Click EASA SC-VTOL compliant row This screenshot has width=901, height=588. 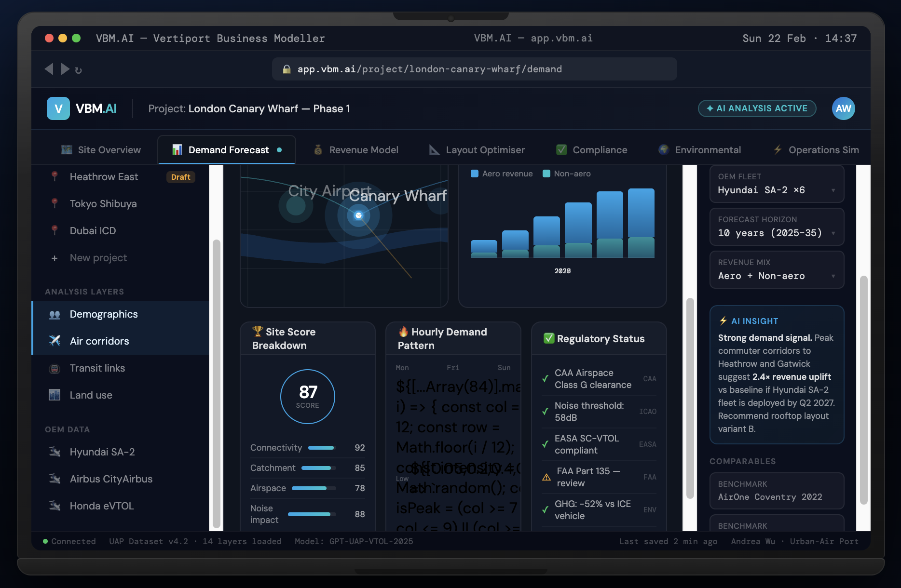(599, 444)
